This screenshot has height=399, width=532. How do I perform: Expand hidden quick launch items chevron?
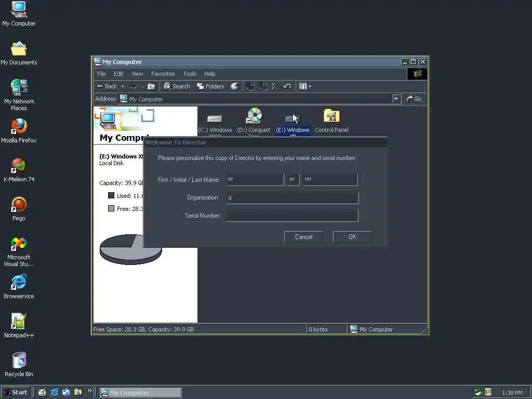89,391
